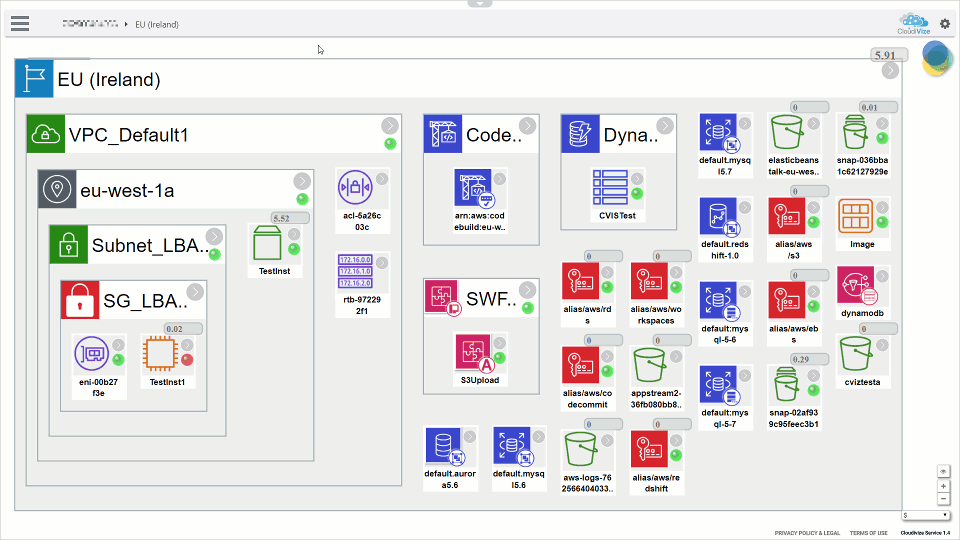Select the alias/aws/ebs key icon

pyautogui.click(x=787, y=301)
